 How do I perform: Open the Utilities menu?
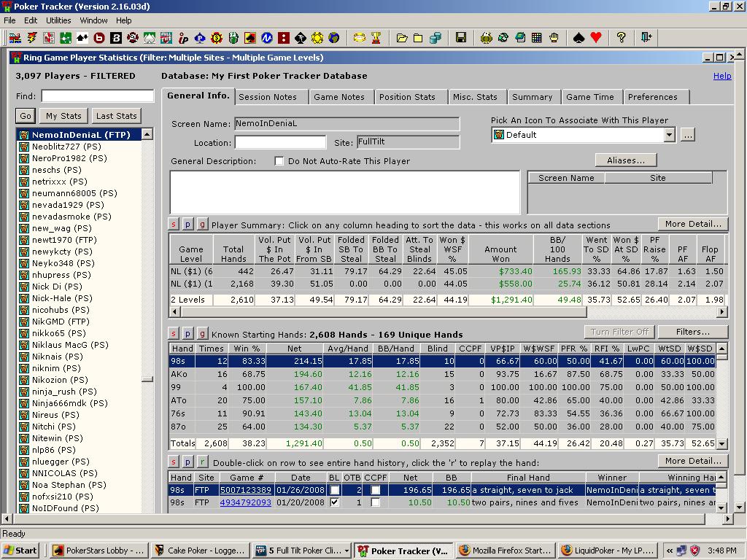[58, 20]
